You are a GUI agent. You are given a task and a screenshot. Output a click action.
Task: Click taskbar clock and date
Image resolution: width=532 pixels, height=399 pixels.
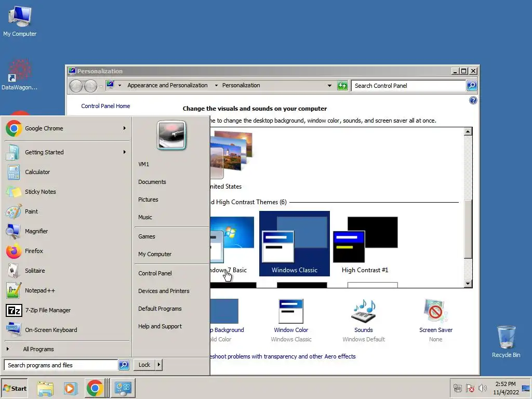point(506,388)
